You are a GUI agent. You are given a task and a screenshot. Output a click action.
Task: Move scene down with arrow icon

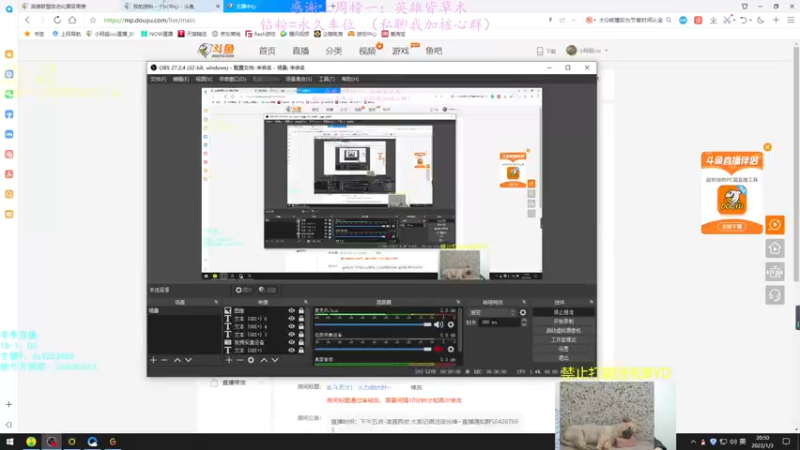coord(188,360)
